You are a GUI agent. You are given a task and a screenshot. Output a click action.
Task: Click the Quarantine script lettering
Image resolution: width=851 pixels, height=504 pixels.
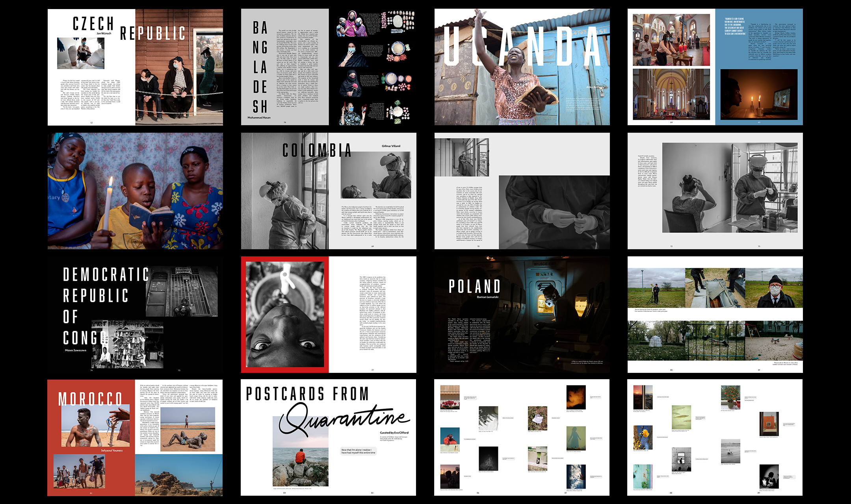(x=345, y=419)
